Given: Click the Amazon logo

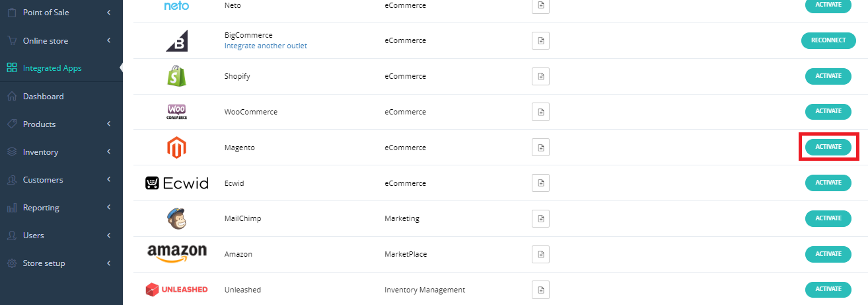Looking at the screenshot, I should [176, 253].
